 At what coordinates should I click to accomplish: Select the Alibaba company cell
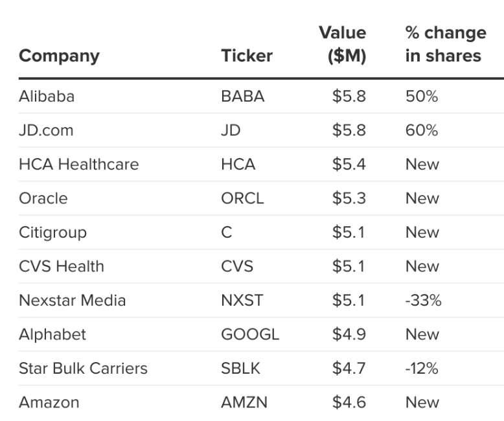click(47, 97)
